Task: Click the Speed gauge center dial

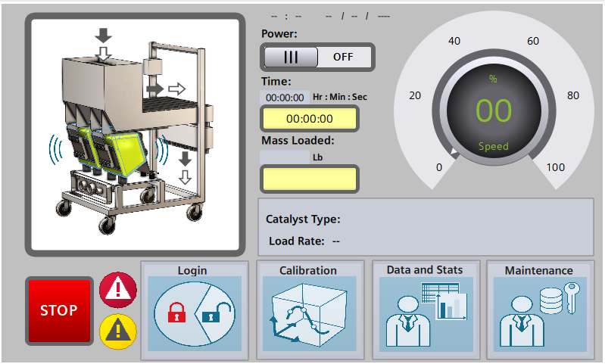Action: (494, 111)
